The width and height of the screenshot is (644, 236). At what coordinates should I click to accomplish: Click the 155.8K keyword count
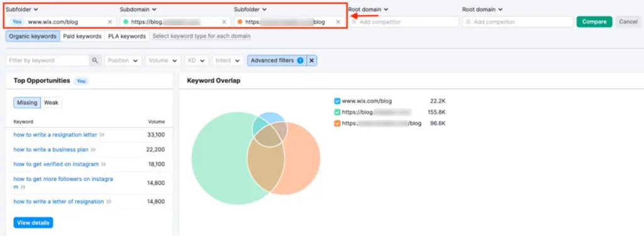coord(436,112)
